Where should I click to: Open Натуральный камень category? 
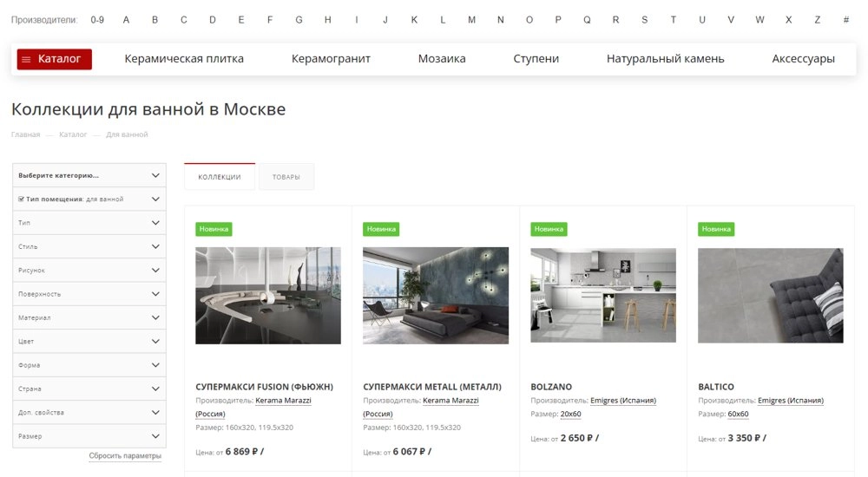666,59
